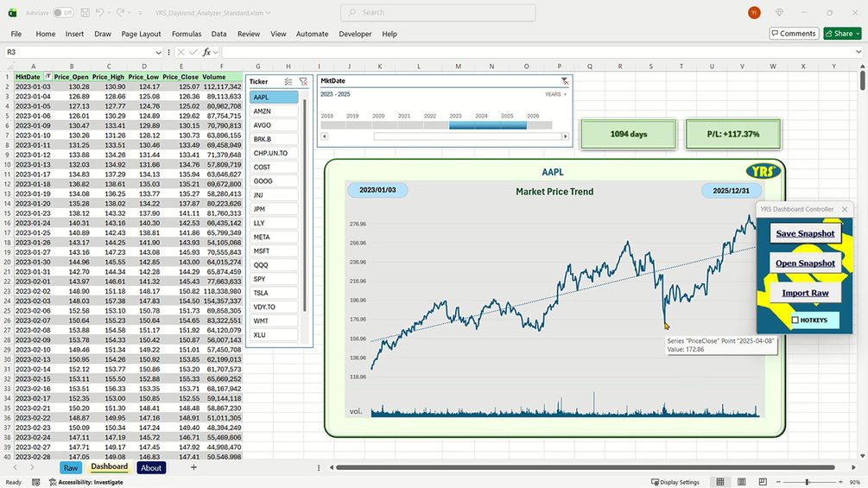Clear filter on the Ticker slicer
Image resolution: width=868 pixels, height=488 pixels.
(x=303, y=81)
